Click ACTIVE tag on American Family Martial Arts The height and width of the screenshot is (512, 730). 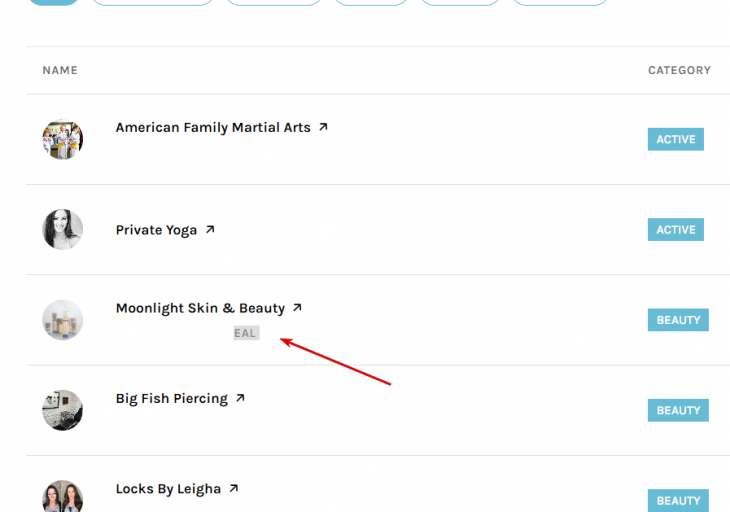[676, 139]
